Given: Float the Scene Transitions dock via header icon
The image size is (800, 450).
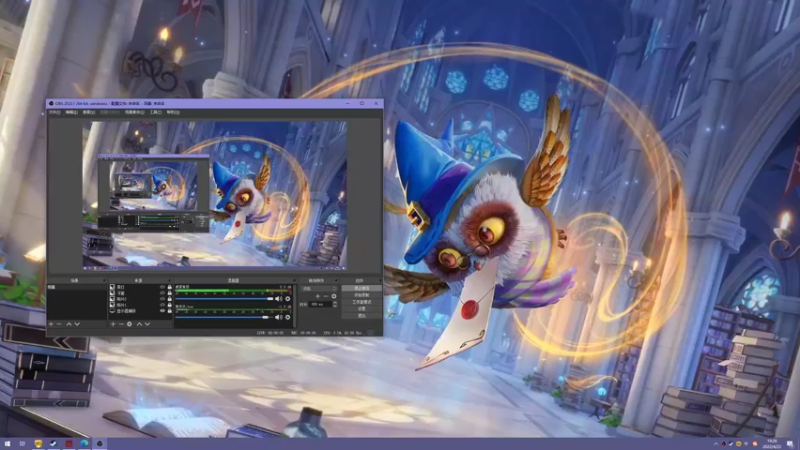Looking at the screenshot, I should click(x=336, y=281).
